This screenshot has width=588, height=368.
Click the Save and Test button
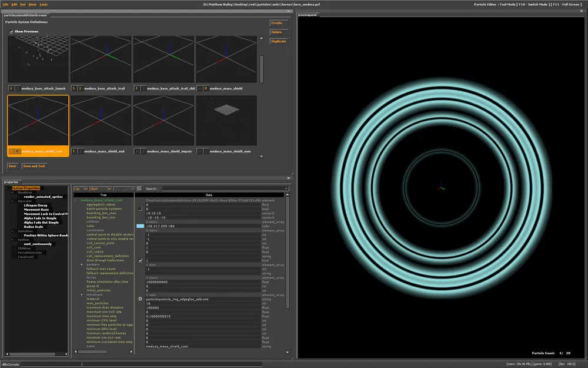(34, 166)
